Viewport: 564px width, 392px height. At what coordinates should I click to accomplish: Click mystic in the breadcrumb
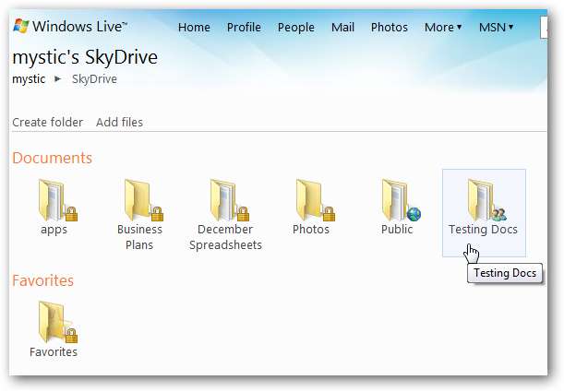tap(29, 79)
